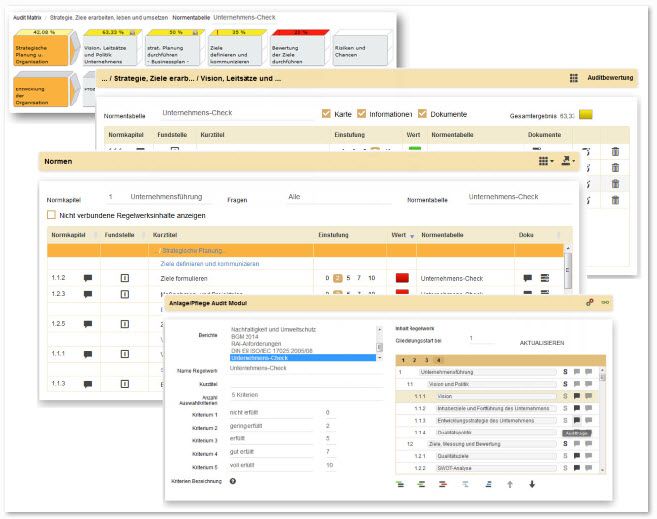This screenshot has width=657, height=519.
Task: Toggle the Karte checkbox
Action: 327,113
